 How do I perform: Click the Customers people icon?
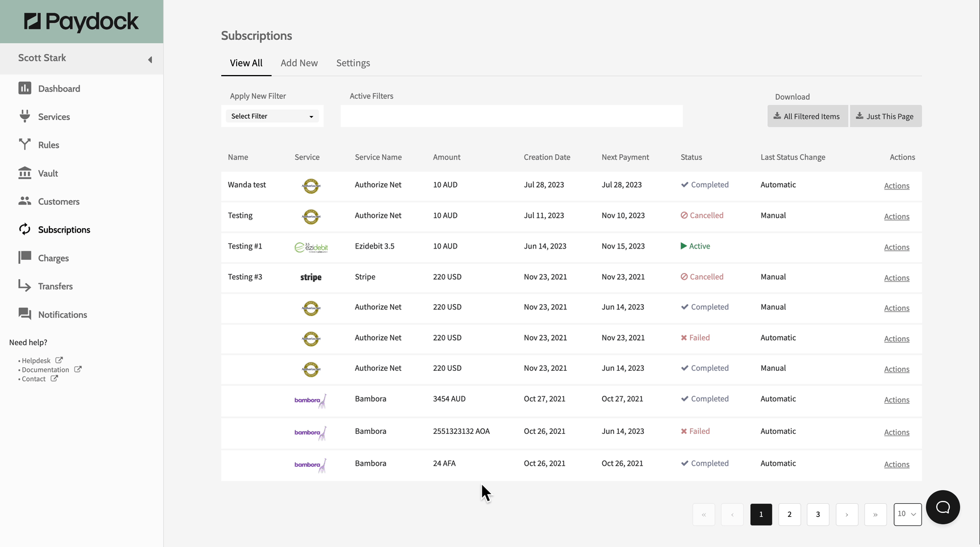pos(24,201)
